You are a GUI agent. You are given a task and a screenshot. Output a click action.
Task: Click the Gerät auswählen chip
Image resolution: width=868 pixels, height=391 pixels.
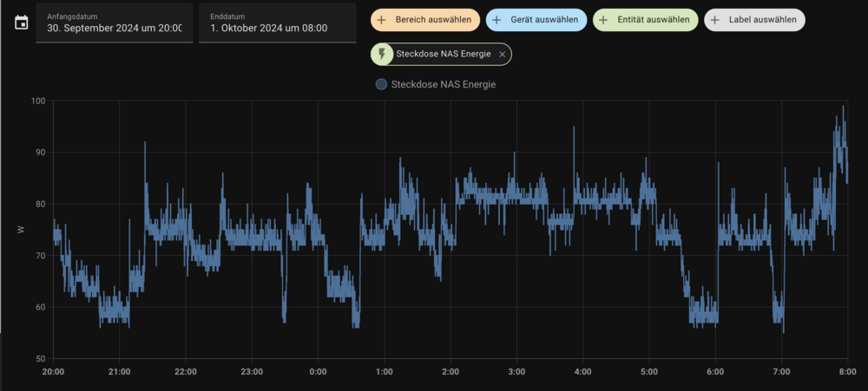pyautogui.click(x=536, y=20)
